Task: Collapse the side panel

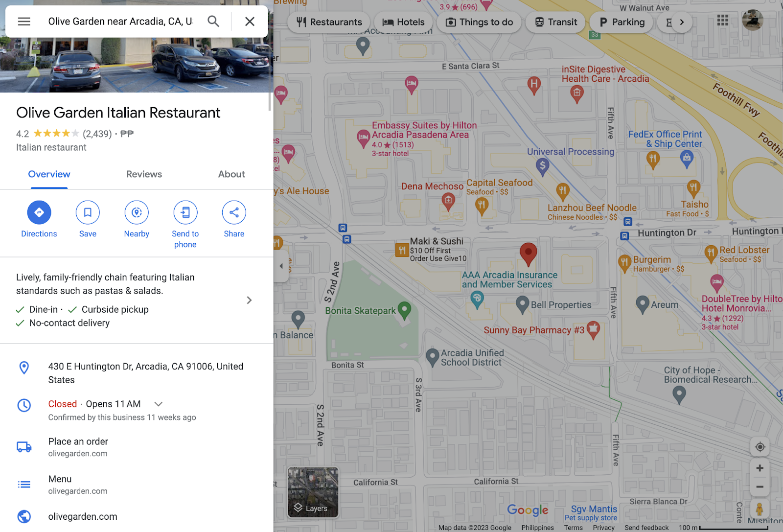Action: tap(281, 266)
